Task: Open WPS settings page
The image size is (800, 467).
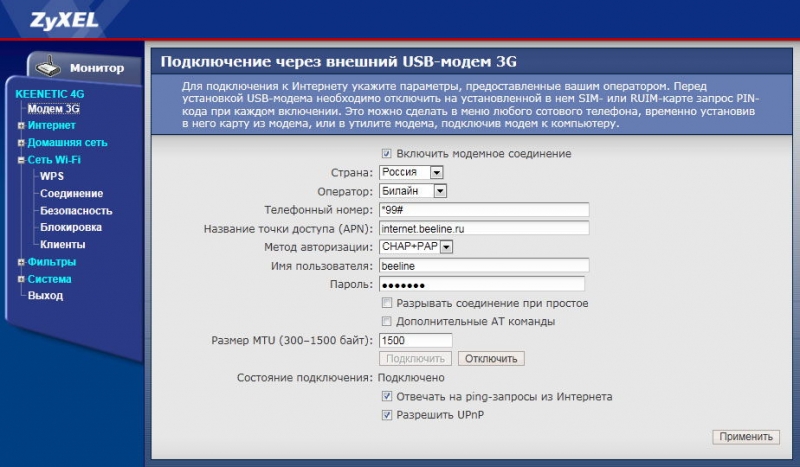Action: tap(52, 176)
